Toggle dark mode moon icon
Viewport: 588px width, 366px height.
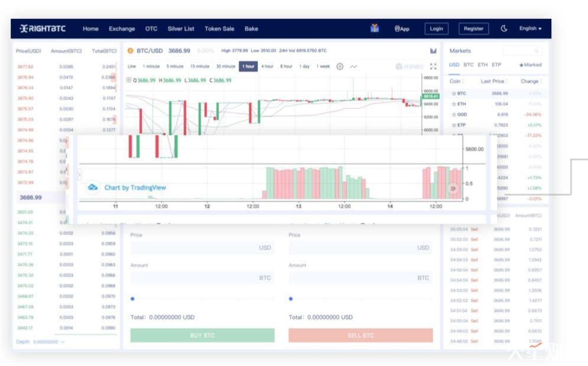(x=503, y=28)
